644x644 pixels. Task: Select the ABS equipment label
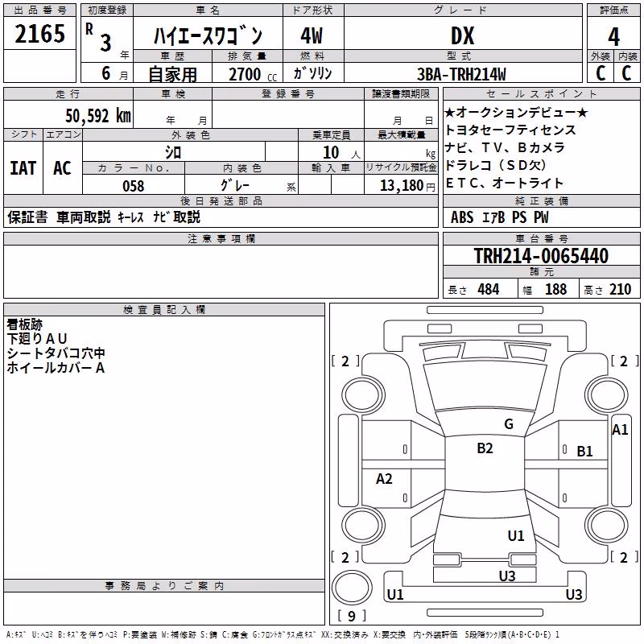462,217
